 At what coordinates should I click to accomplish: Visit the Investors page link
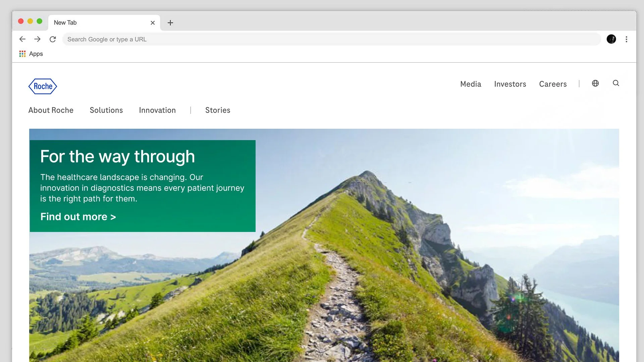point(510,84)
